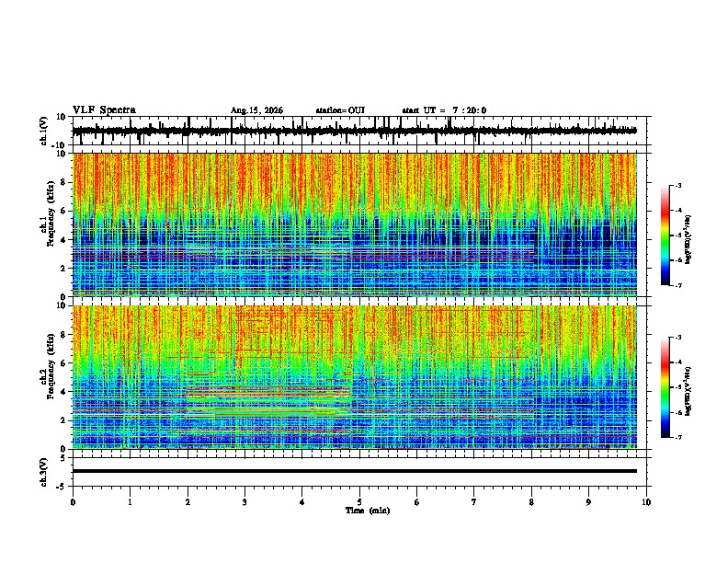Click the 0 minute tick label on the time axis
Viewport: 728px width, 563px height.
coord(73,502)
